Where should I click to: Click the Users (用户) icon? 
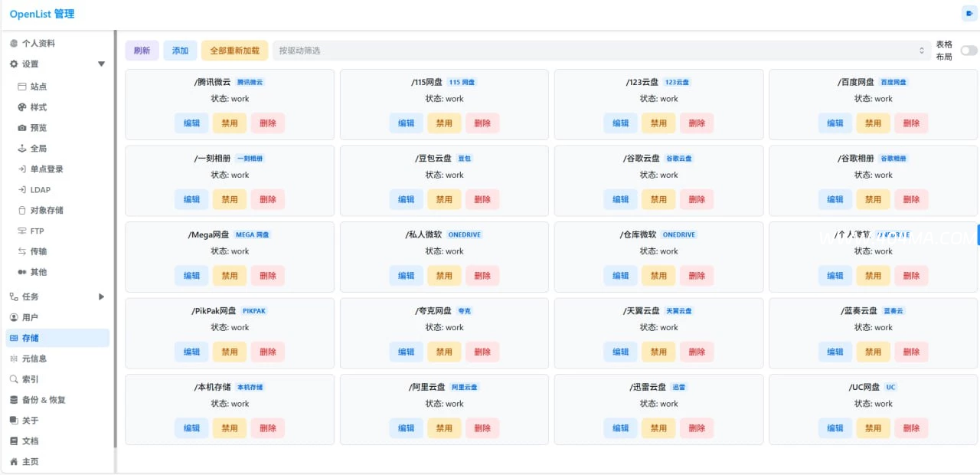(14, 317)
